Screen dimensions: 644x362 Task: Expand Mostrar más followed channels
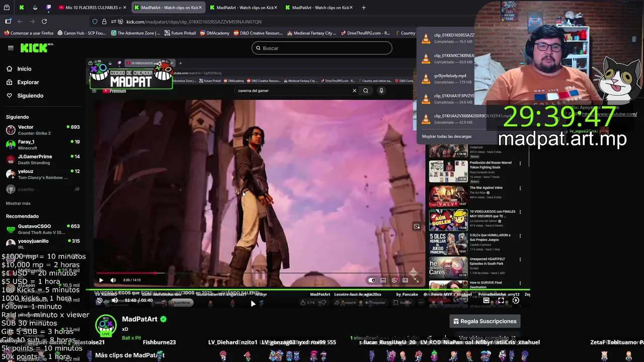pos(18,204)
